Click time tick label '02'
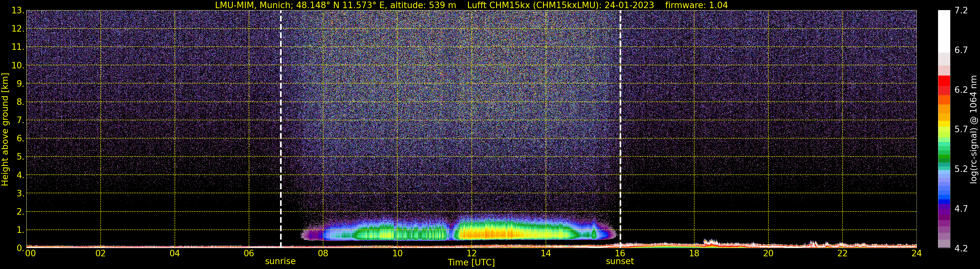This screenshot has height=269, width=980. point(101,253)
